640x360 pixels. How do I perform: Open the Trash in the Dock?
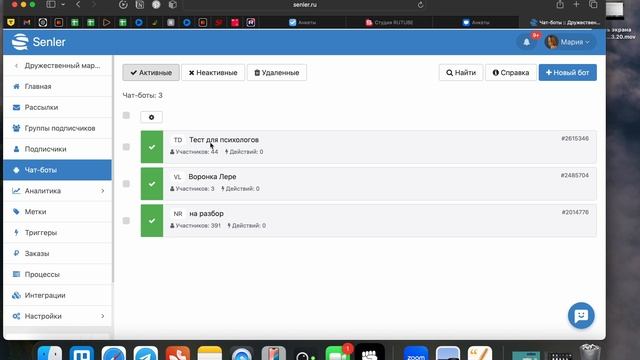pos(589,352)
